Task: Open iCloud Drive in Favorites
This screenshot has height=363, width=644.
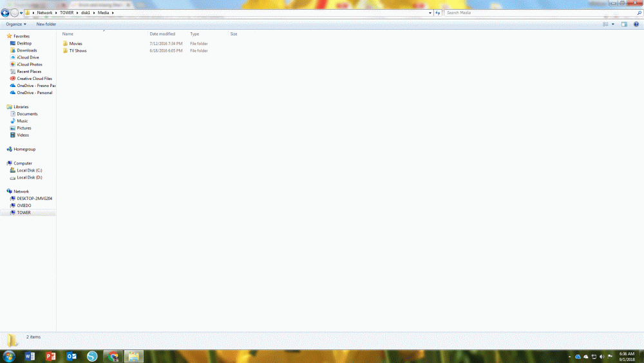Action: pyautogui.click(x=28, y=57)
